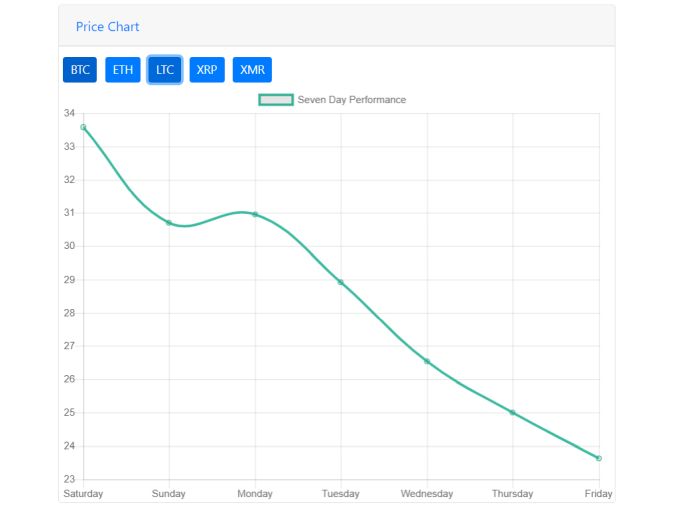
Task: Switch chart to ETH
Action: pyautogui.click(x=123, y=69)
